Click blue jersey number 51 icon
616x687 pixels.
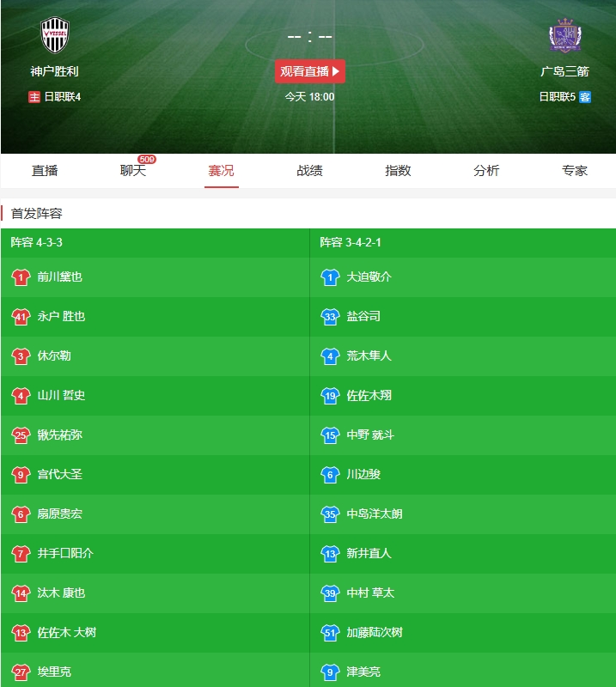[x=330, y=633]
